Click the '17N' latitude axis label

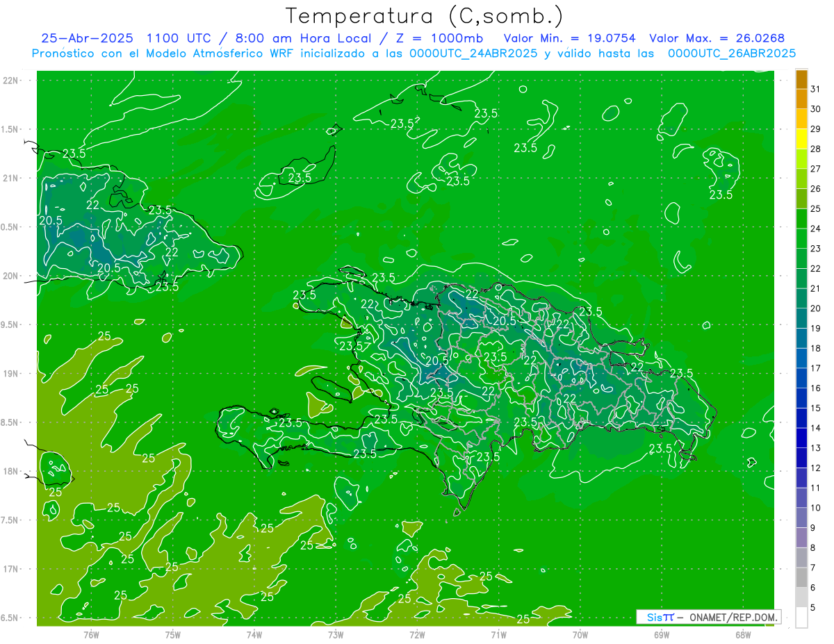point(10,569)
